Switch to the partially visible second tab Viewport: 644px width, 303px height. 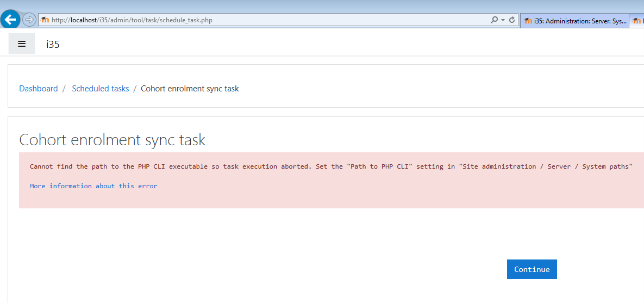point(636,21)
